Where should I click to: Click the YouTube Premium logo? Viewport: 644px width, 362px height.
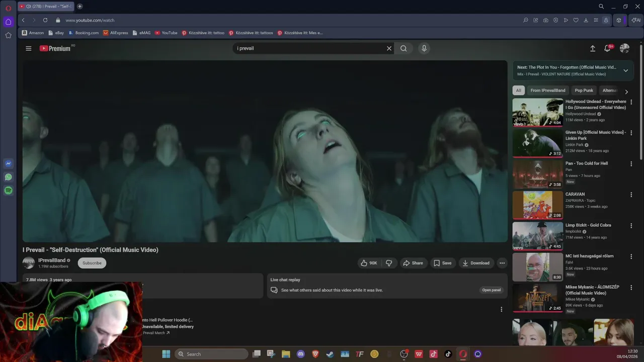[x=55, y=48]
